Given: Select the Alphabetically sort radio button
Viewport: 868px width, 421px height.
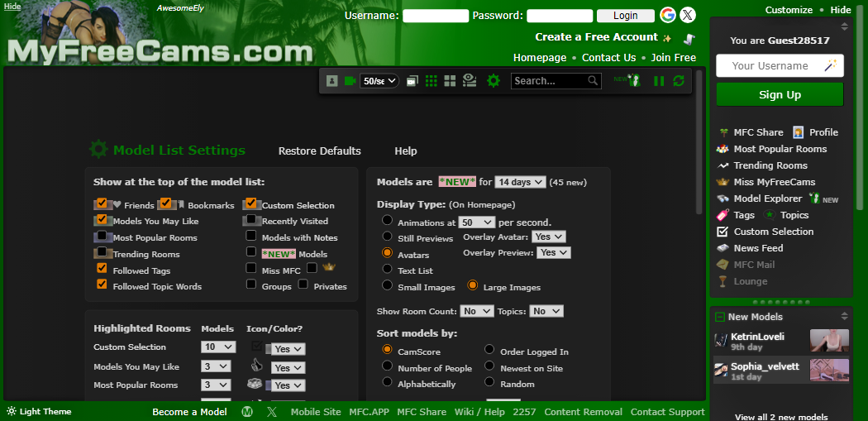Looking at the screenshot, I should (x=387, y=383).
